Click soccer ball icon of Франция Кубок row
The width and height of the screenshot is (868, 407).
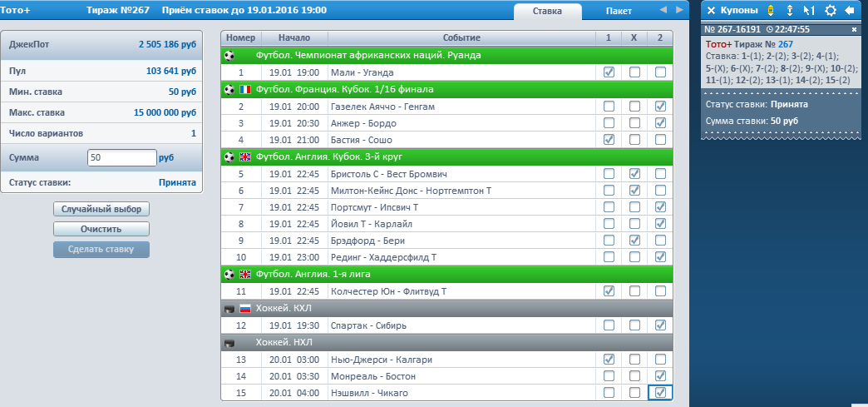(x=229, y=89)
